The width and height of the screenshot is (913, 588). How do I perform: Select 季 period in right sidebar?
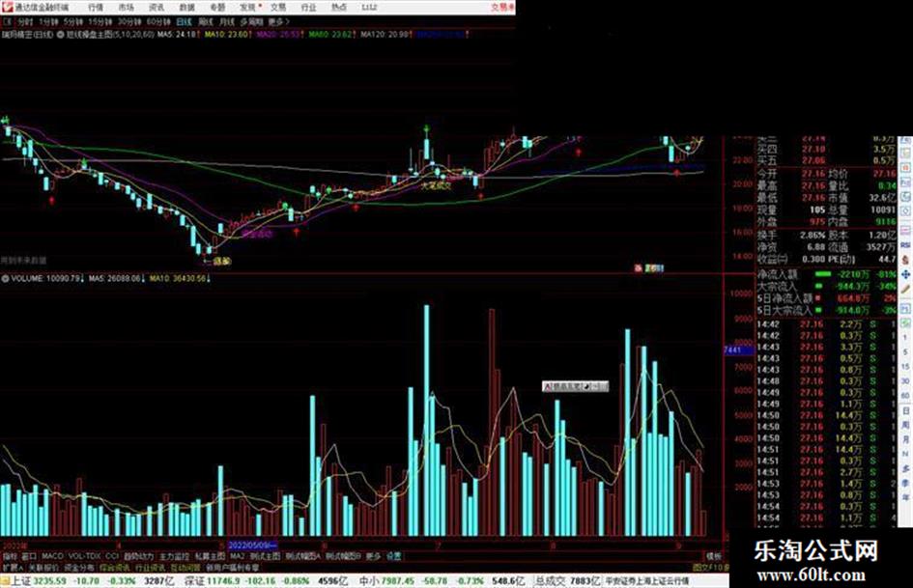905,483
